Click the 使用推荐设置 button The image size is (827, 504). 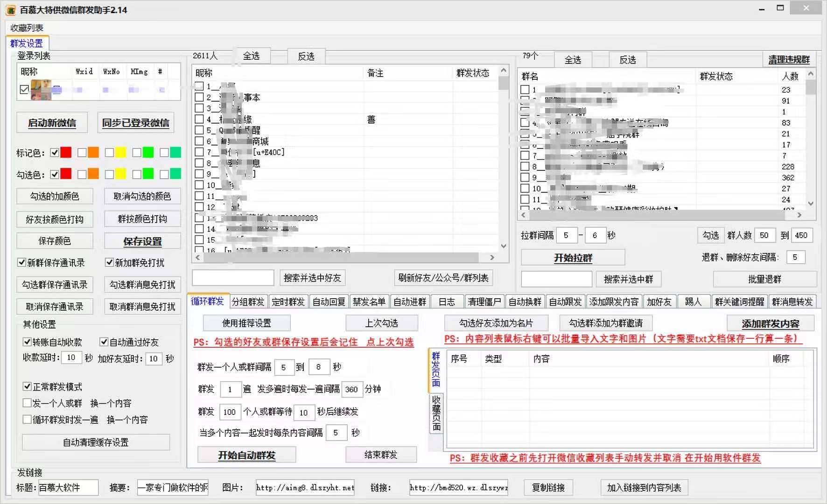coord(246,322)
